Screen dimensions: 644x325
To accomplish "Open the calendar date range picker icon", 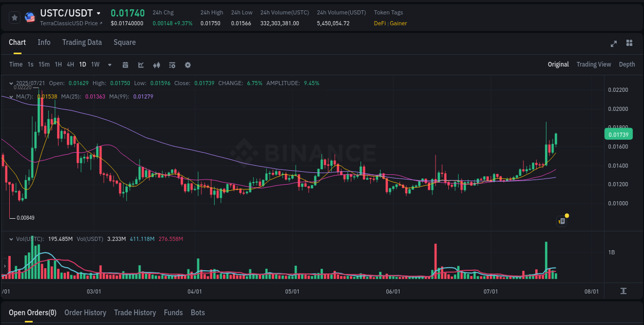I will 125,65.
